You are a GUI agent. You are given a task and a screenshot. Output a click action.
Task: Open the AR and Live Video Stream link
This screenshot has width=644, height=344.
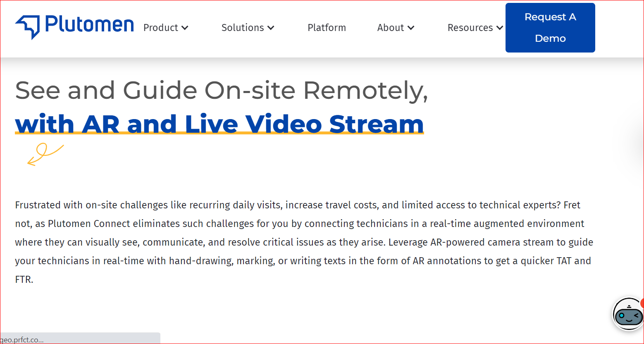(219, 124)
